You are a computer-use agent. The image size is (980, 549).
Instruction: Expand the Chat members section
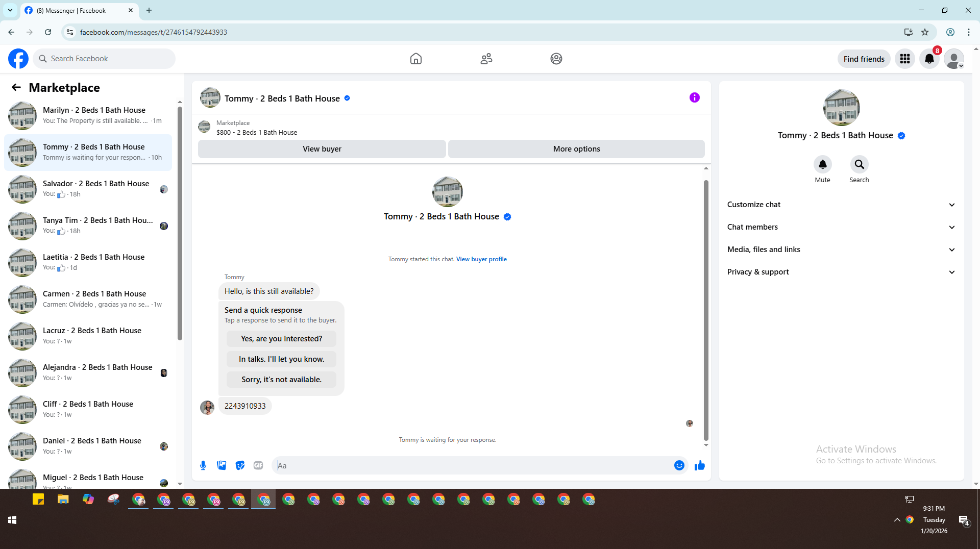pos(842,227)
